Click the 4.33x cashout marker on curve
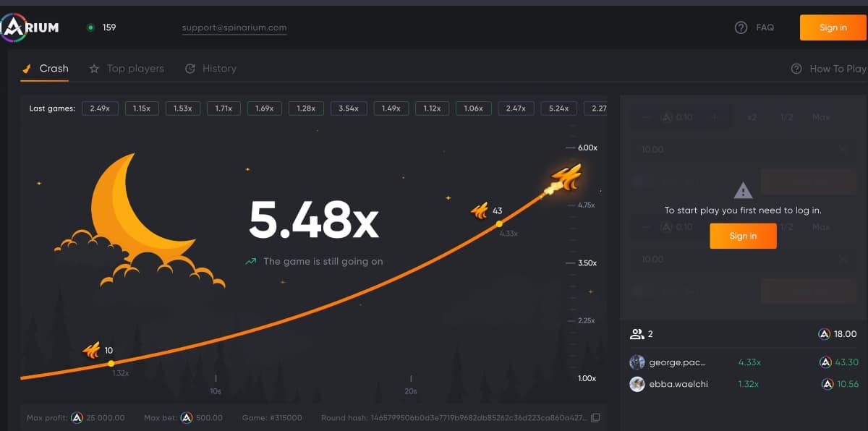 [499, 224]
